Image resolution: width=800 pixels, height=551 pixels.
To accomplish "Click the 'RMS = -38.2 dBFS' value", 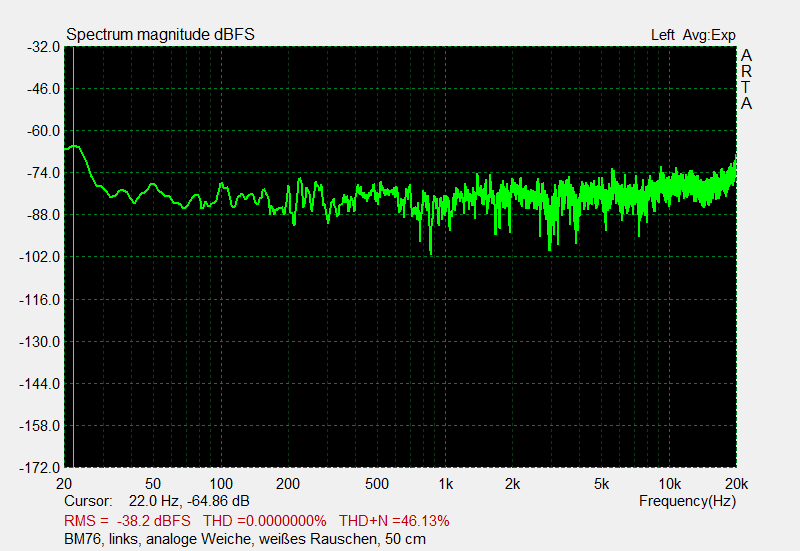I will click(127, 521).
